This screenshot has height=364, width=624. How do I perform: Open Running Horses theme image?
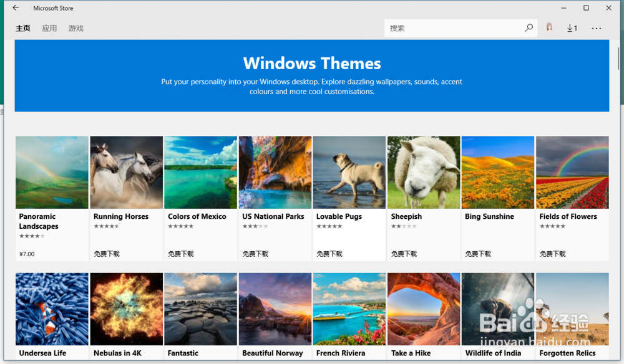[127, 173]
